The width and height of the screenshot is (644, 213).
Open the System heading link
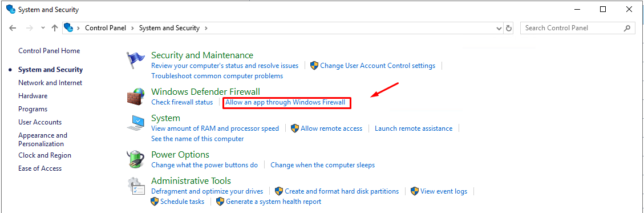click(165, 118)
